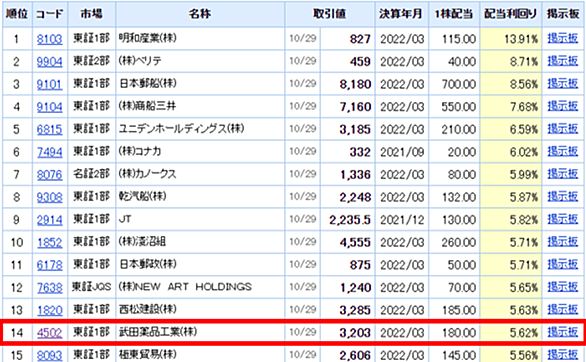586x362 pixels.
Task: Click the 順位 column header
Action: [17, 14]
